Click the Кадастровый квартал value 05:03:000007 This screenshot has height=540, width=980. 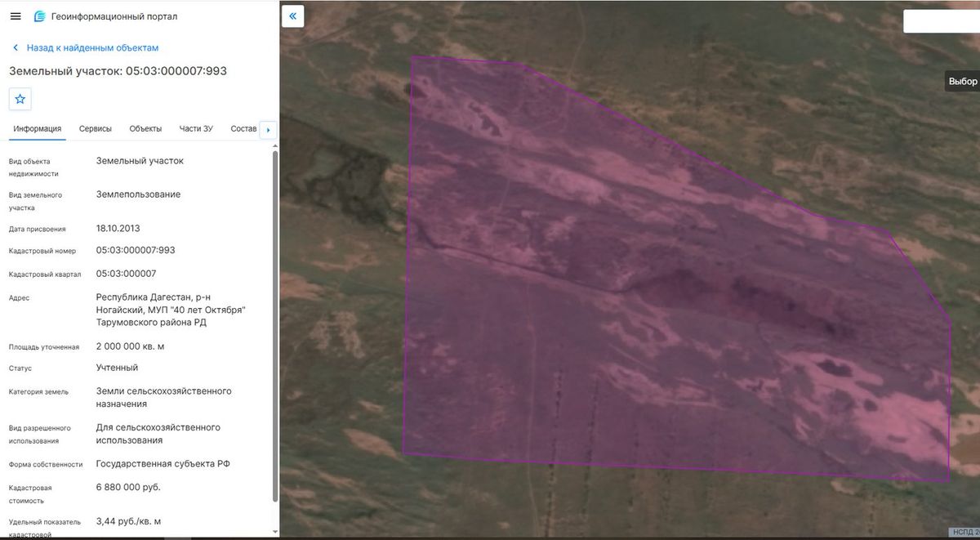(x=126, y=274)
